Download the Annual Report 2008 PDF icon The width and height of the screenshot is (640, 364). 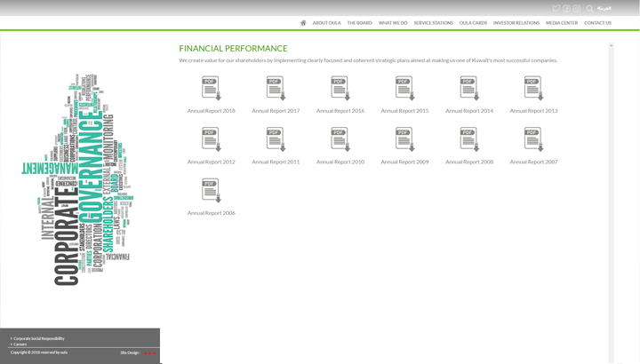(469, 139)
